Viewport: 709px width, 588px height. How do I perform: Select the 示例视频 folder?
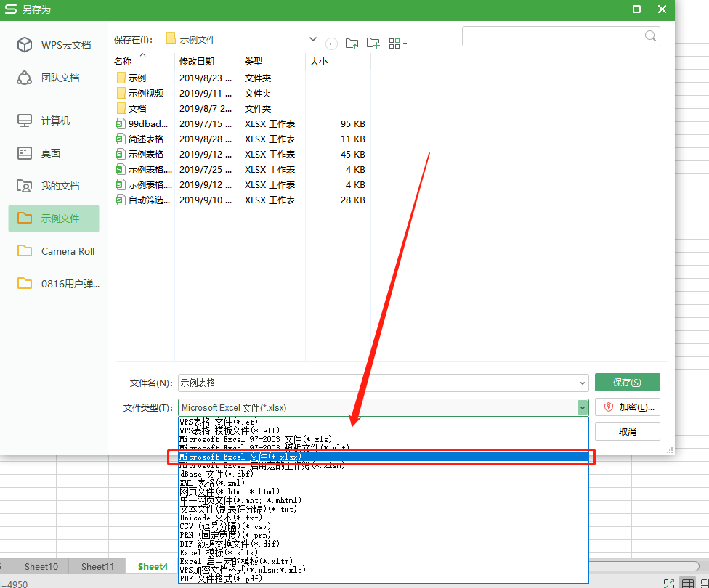click(140, 93)
